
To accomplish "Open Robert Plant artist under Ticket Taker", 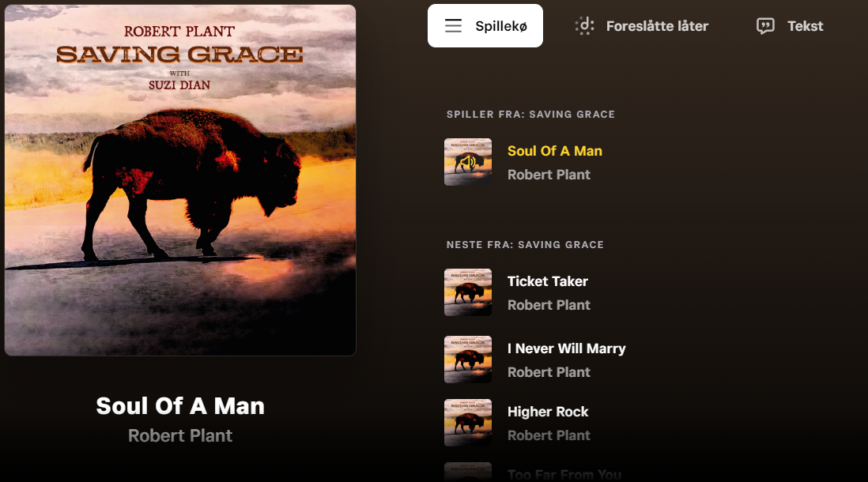I will pyautogui.click(x=549, y=305).
